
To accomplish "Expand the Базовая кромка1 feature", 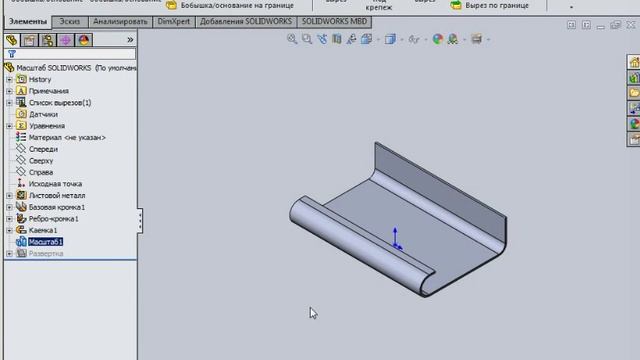I will point(9,207).
